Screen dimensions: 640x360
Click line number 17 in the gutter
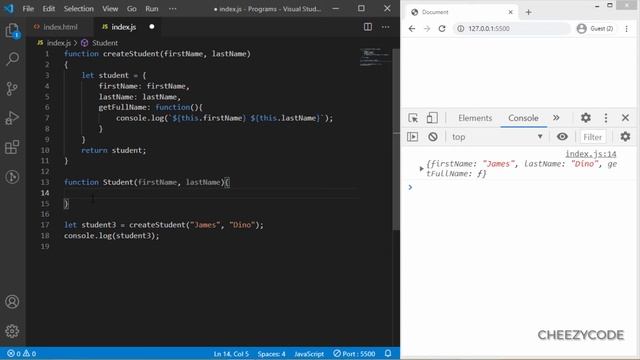pyautogui.click(x=45, y=225)
